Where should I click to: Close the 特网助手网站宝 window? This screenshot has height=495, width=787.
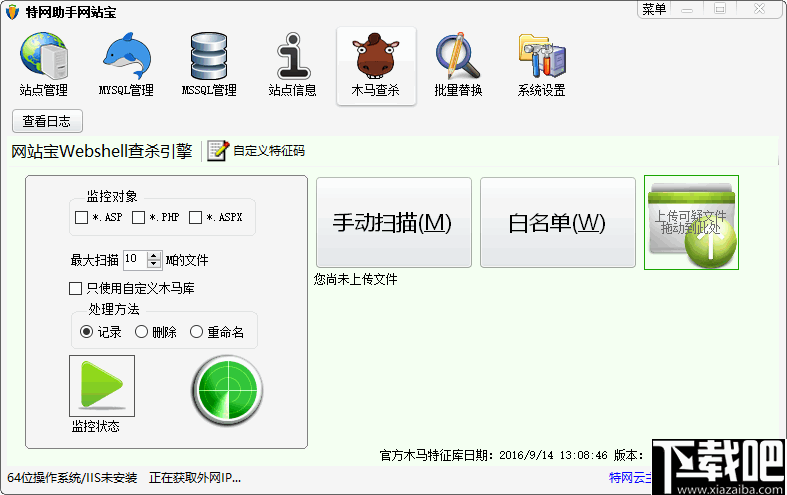(x=760, y=9)
